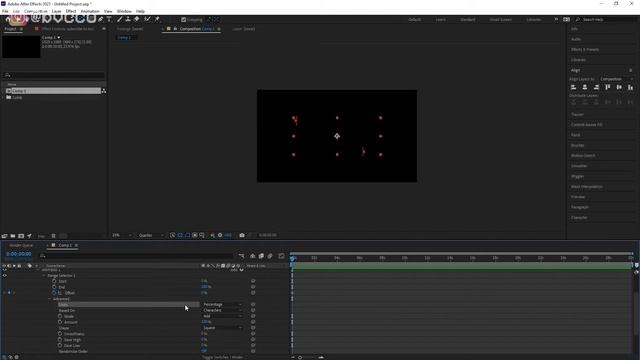Open the Composition menu
The width and height of the screenshot is (640, 360).
point(36,11)
